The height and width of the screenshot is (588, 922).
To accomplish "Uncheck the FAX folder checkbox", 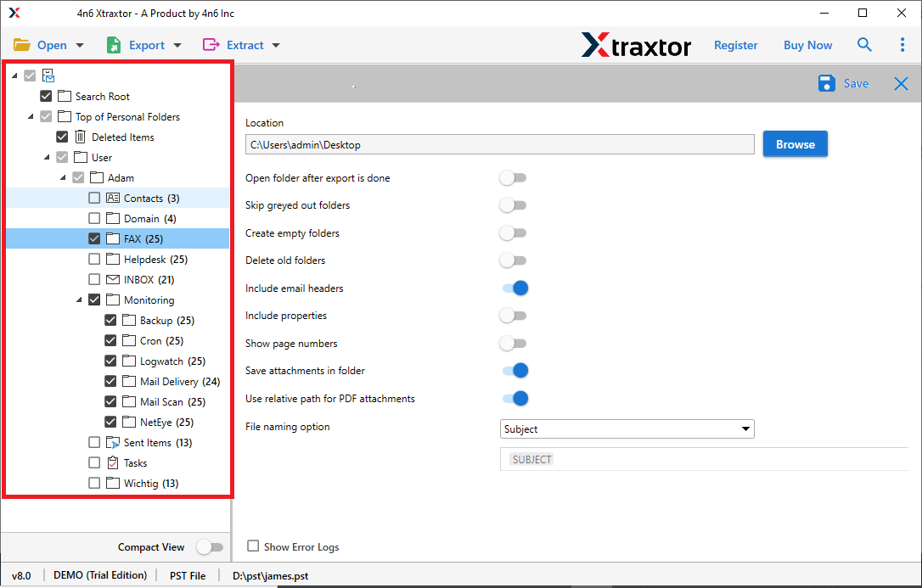I will [94, 238].
